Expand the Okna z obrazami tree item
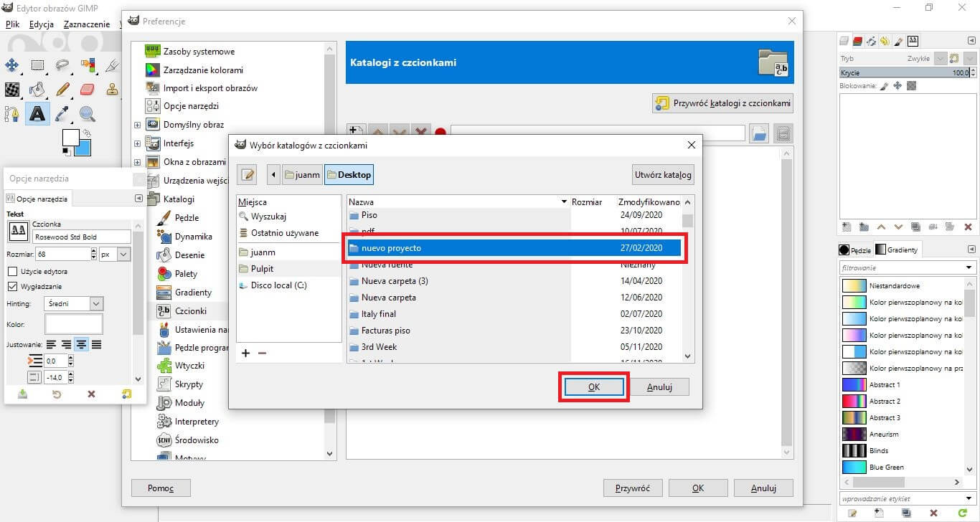 [137, 162]
